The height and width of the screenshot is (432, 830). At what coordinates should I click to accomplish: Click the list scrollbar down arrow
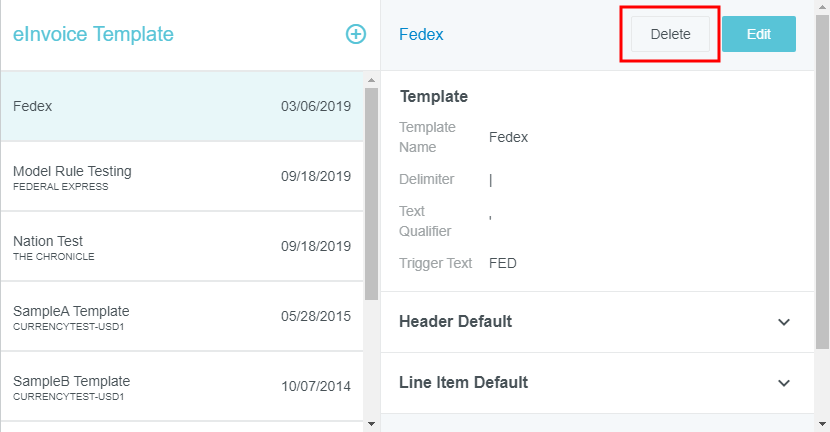click(371, 424)
